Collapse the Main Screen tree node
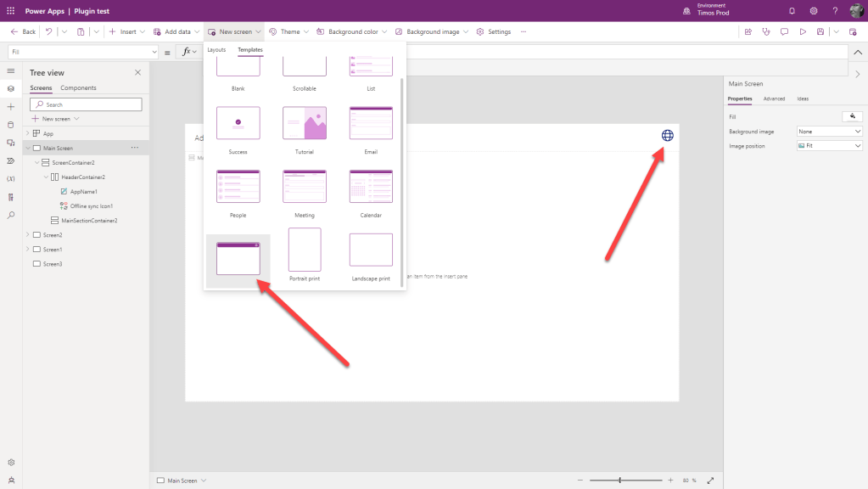The image size is (868, 489). (x=27, y=148)
